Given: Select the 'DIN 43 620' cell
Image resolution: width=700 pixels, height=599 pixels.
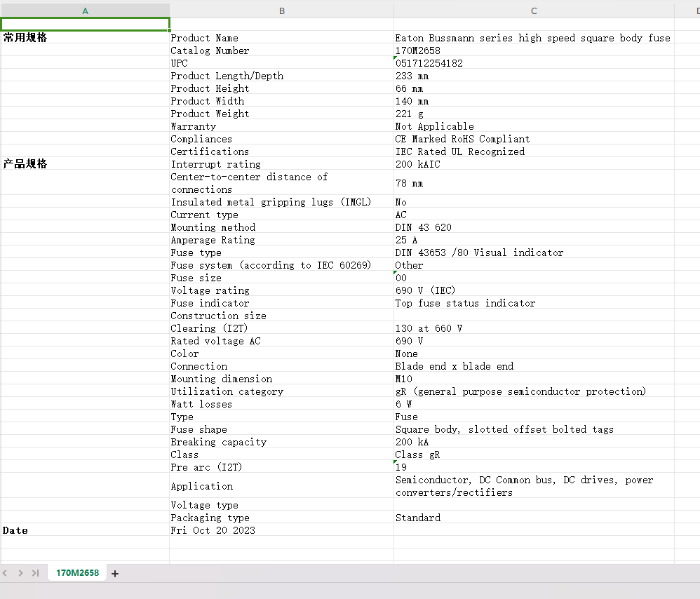Looking at the screenshot, I should tap(534, 227).
